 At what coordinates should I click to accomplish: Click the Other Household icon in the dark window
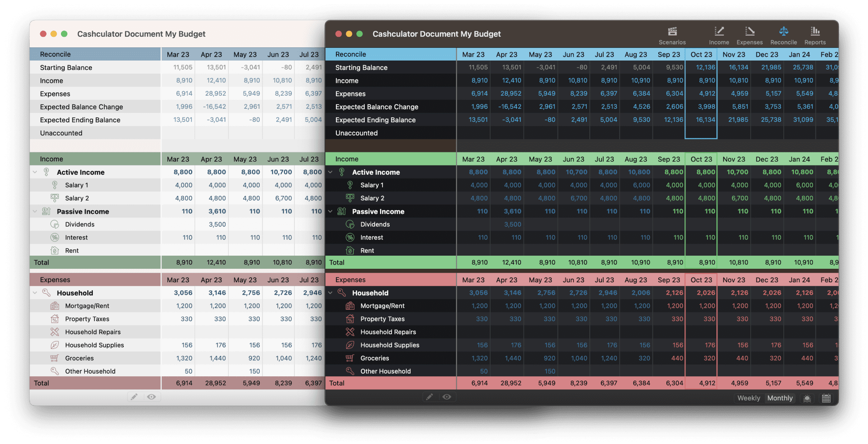pyautogui.click(x=350, y=371)
